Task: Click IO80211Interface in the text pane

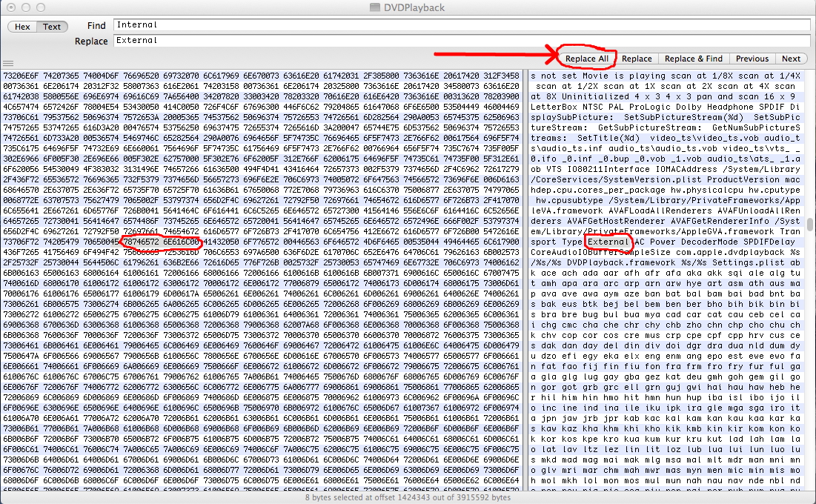Action: [x=608, y=169]
